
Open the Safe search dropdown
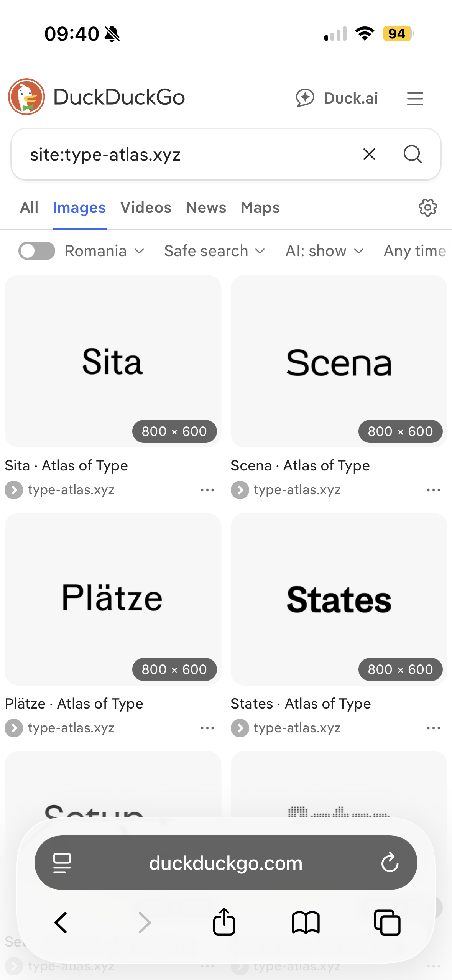point(214,251)
